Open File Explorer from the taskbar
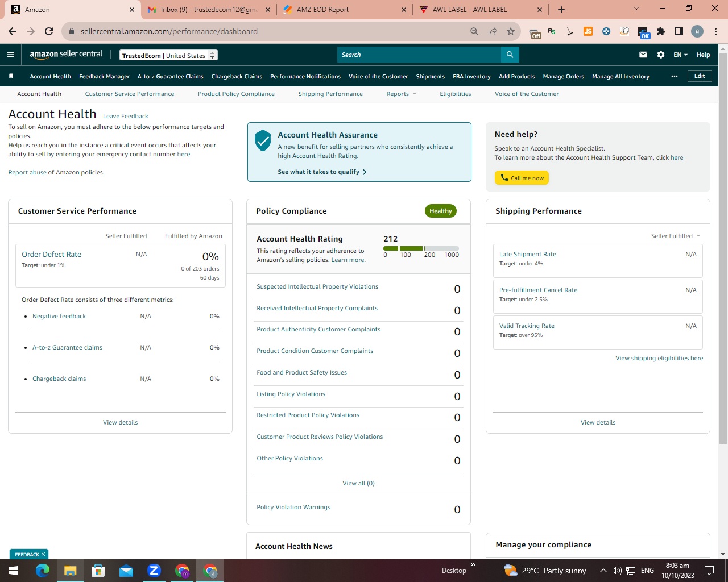The width and height of the screenshot is (728, 582). 70,571
